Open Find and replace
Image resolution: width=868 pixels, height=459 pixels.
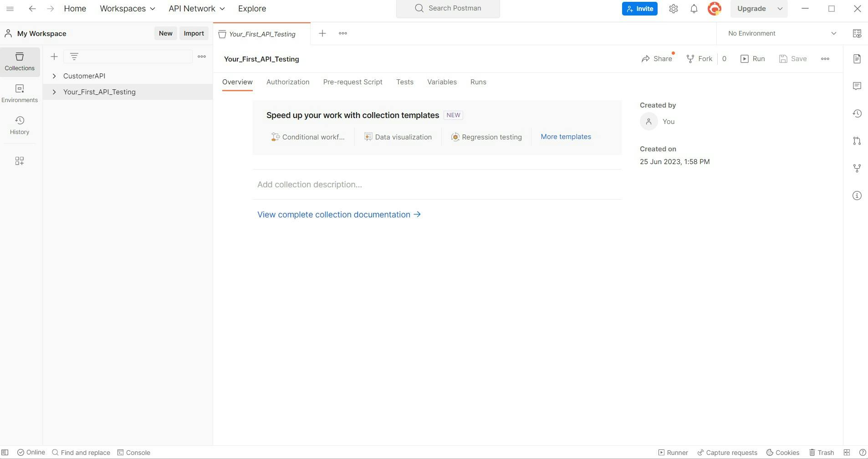coord(81,453)
